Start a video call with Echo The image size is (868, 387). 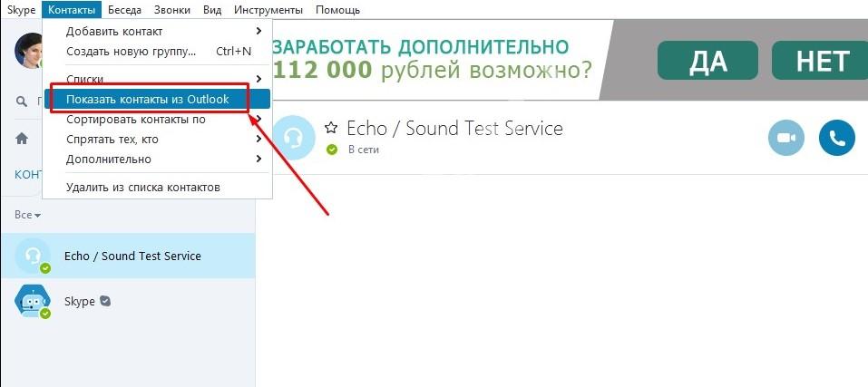(x=786, y=138)
